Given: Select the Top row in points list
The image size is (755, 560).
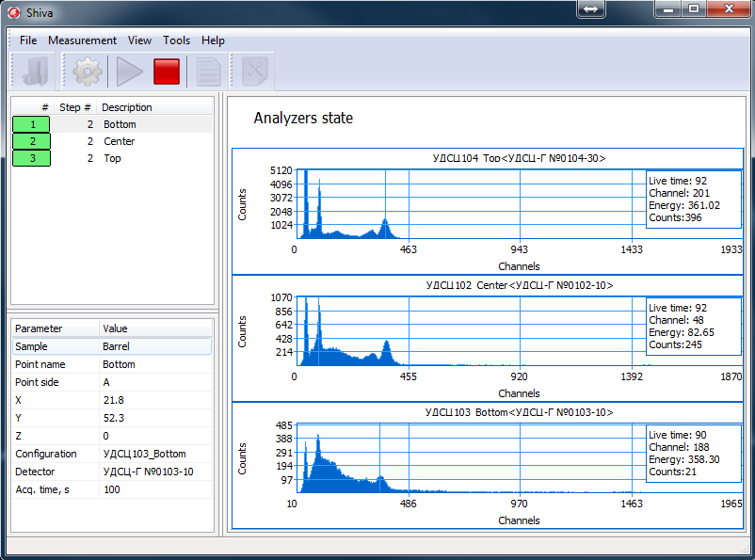Looking at the screenshot, I should click(112, 158).
